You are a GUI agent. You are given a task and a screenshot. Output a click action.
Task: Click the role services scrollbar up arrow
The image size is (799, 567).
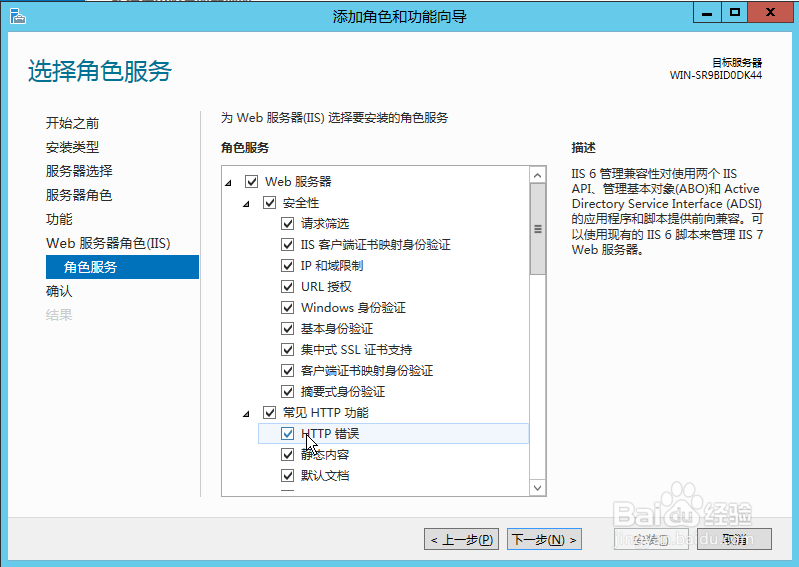point(538,175)
